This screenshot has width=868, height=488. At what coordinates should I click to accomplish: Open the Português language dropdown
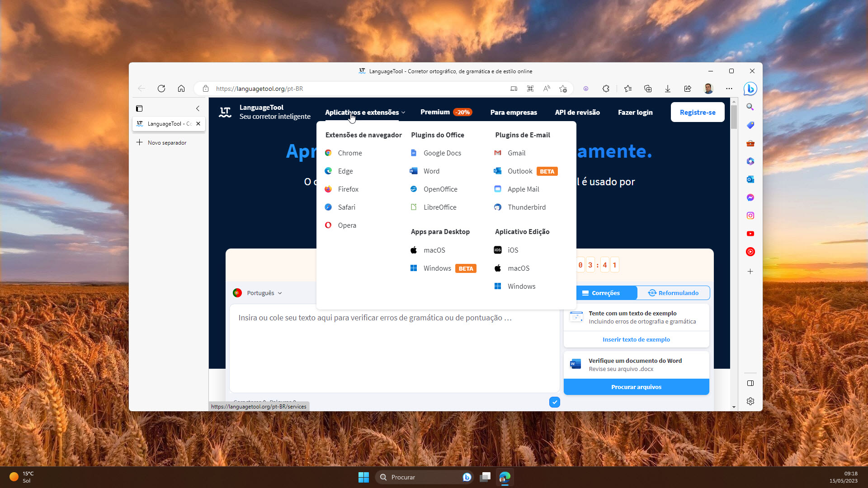[x=258, y=293]
